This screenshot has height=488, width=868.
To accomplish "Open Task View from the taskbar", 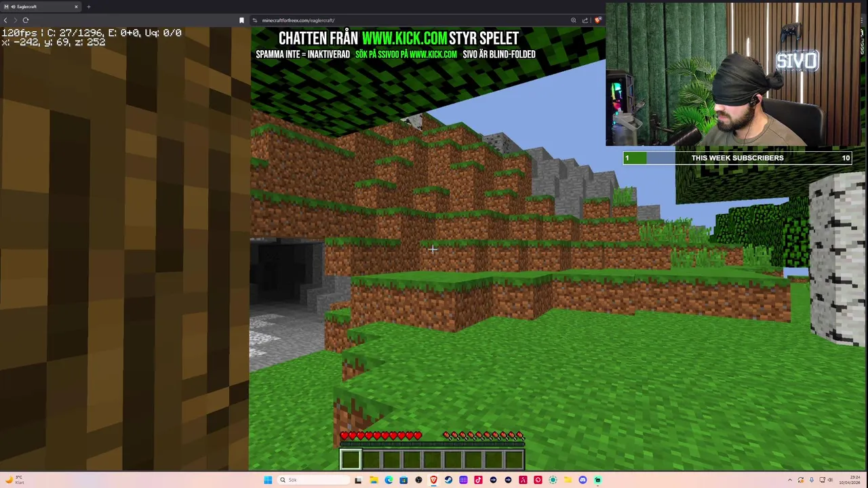I will pos(357,480).
